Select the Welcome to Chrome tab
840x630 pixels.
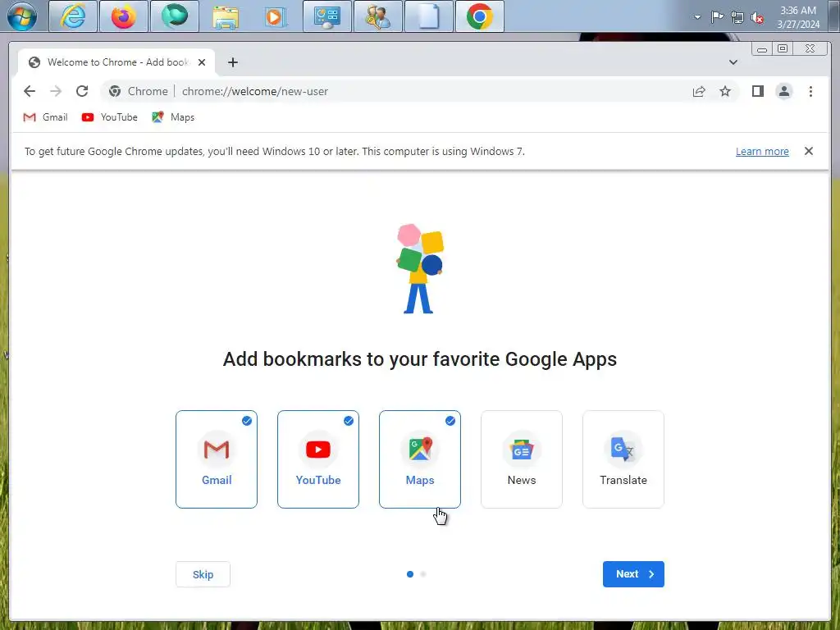(x=116, y=62)
